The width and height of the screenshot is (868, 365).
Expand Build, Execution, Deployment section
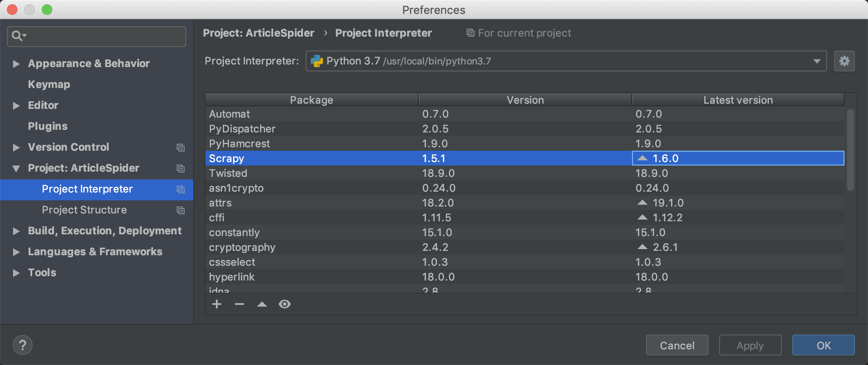(x=16, y=231)
